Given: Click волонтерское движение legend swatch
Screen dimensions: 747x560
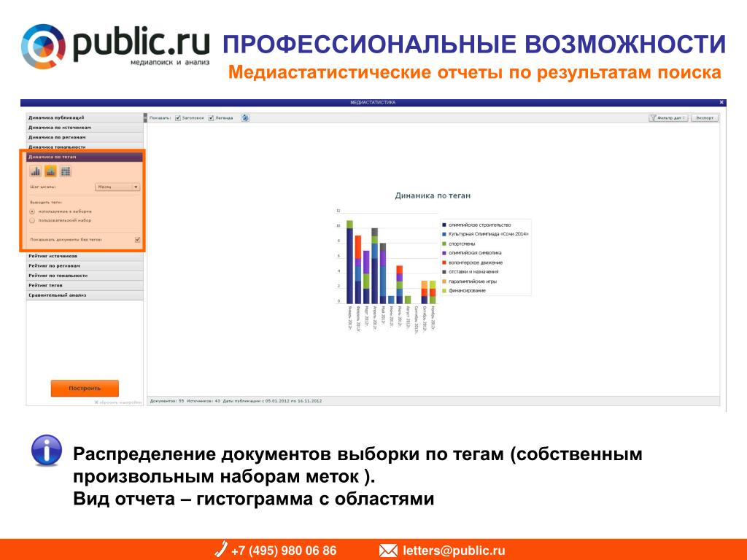Looking at the screenshot, I should click(x=444, y=262).
